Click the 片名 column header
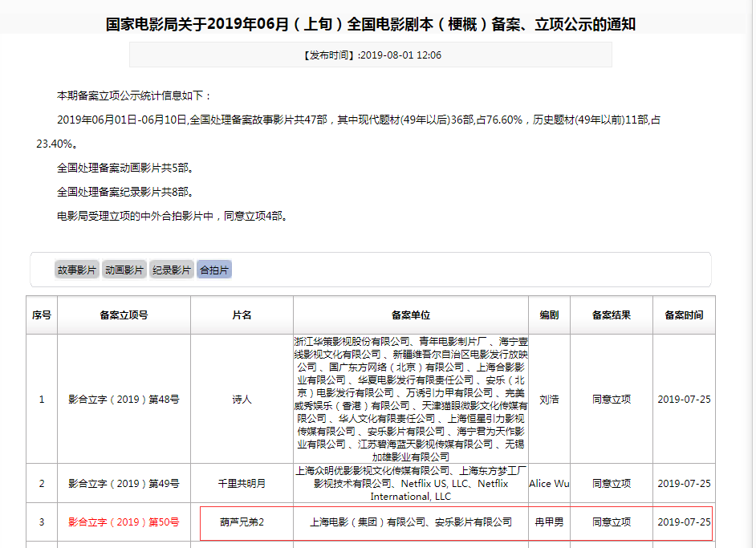This screenshot has width=756, height=548. (242, 315)
